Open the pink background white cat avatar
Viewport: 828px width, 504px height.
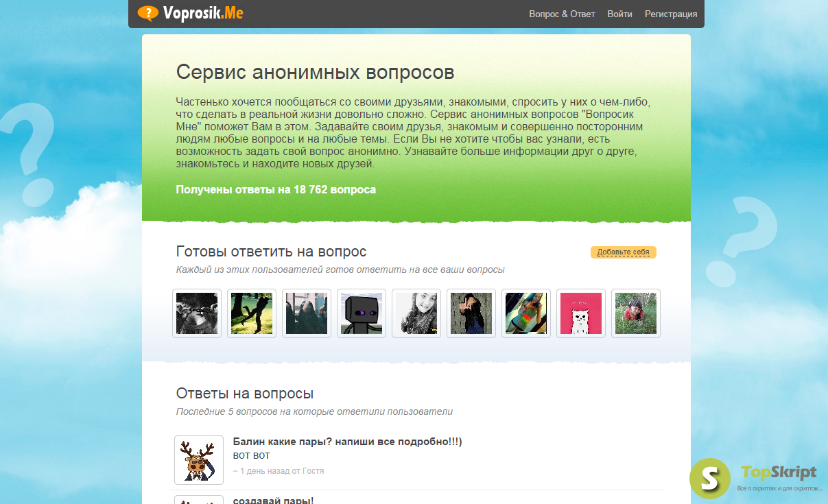[x=581, y=313]
